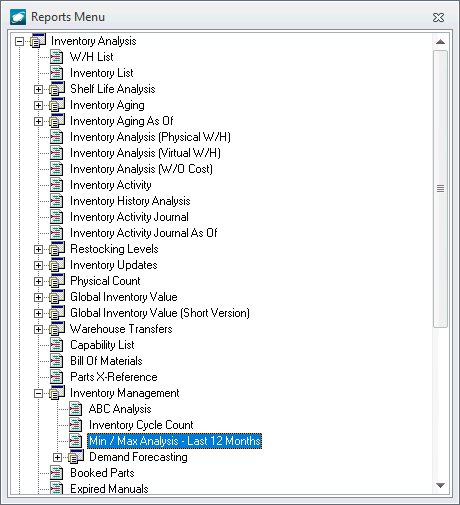Open Parts X-Reference report
460x505 pixels.
pyautogui.click(x=114, y=377)
